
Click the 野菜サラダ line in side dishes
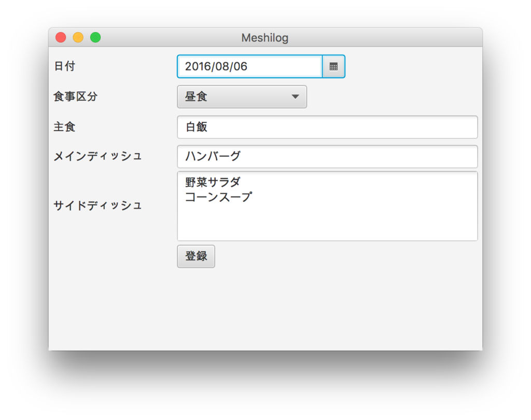(213, 182)
